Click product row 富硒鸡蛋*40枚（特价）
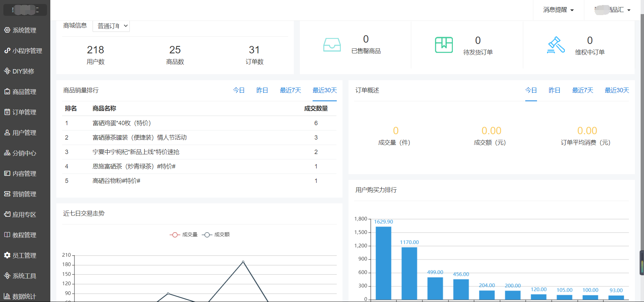Image resolution: width=644 pixels, height=302 pixels. (x=199, y=123)
